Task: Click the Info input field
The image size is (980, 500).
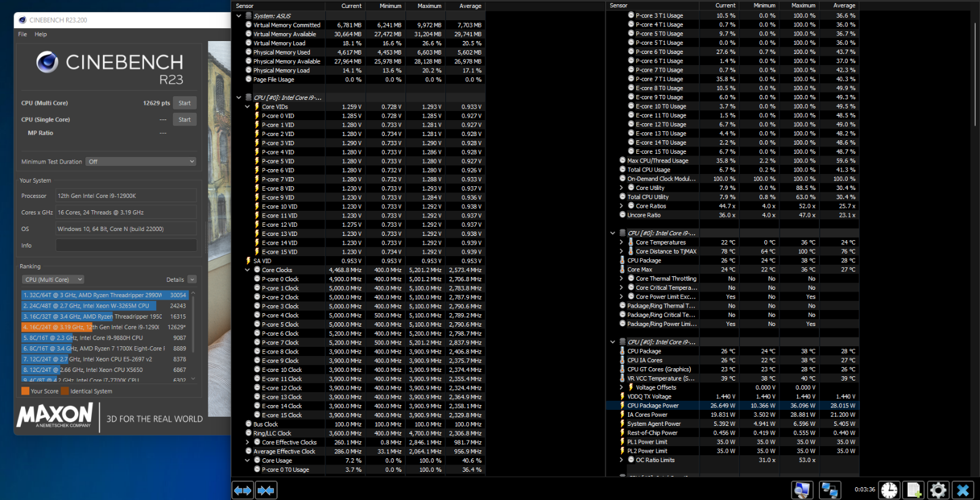Action: pyautogui.click(x=126, y=246)
